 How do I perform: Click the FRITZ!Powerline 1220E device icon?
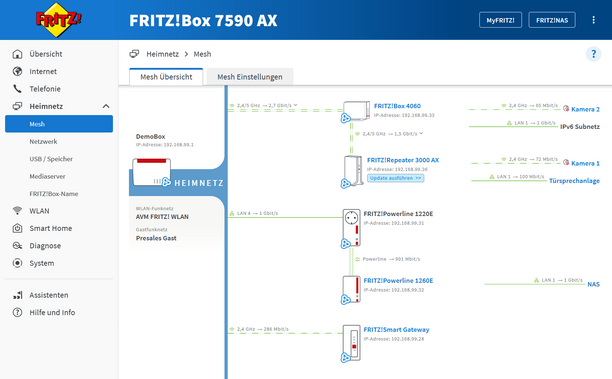(x=351, y=228)
